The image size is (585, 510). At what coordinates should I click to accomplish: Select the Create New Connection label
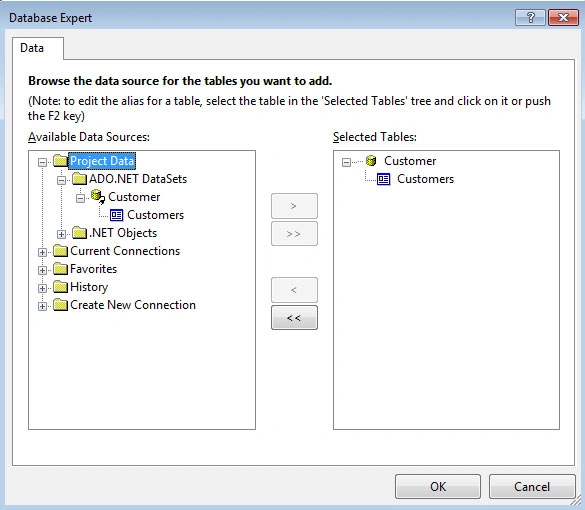pos(133,305)
